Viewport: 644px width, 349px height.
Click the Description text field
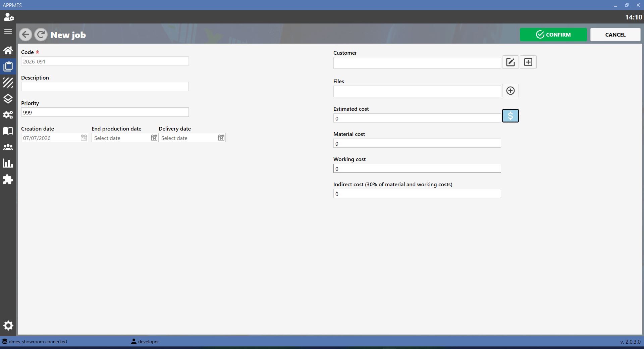(105, 87)
